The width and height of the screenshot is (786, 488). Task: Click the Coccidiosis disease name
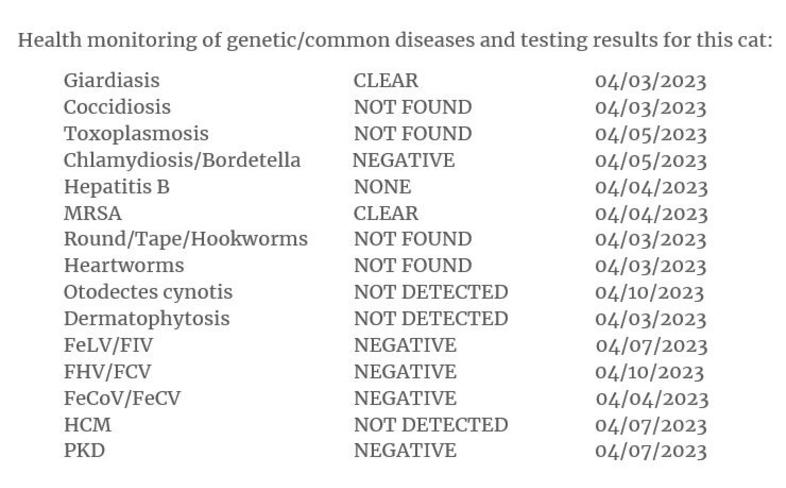click(117, 107)
